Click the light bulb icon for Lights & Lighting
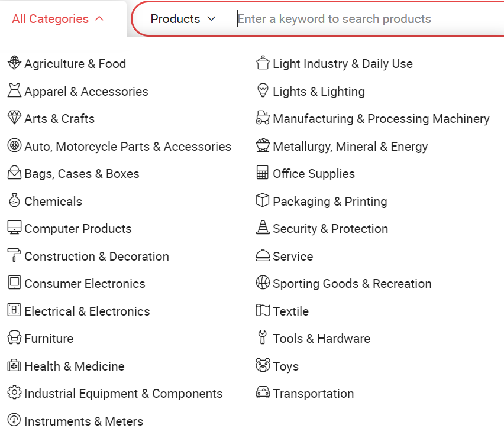The image size is (504, 435). (263, 90)
